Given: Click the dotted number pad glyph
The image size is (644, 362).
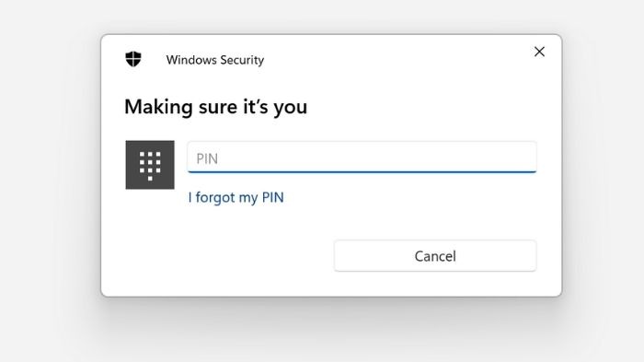Looking at the screenshot, I should 150,166.
